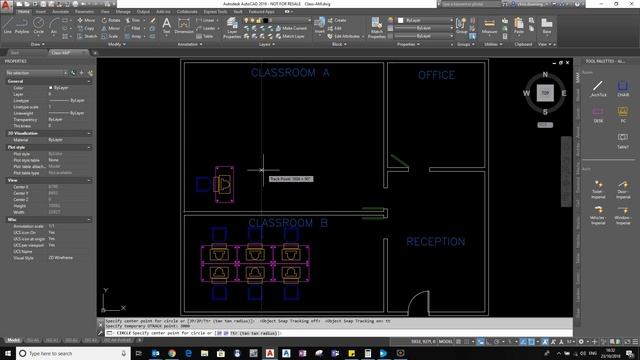Switch to the Parametric ribbon tab
This screenshot has width=640, height=360.
[84, 12]
